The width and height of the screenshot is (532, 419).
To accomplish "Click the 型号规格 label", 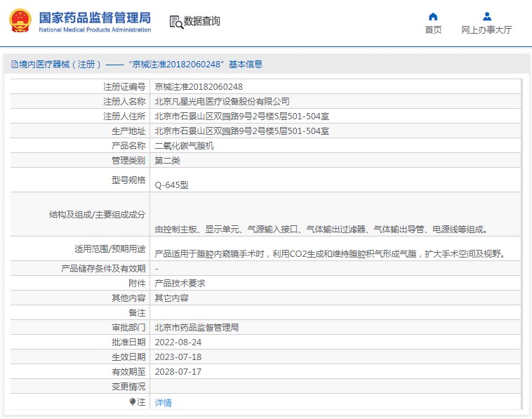I will tap(128, 180).
